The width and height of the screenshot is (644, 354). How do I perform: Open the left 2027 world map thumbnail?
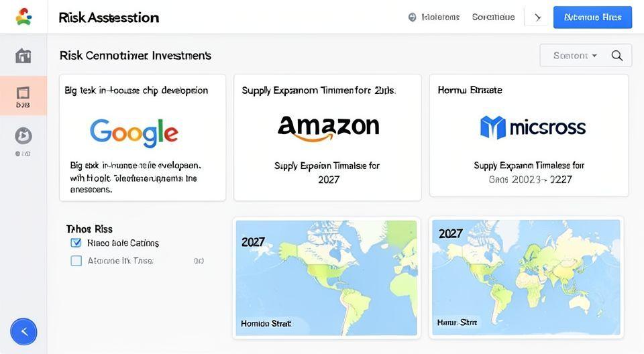(327, 278)
